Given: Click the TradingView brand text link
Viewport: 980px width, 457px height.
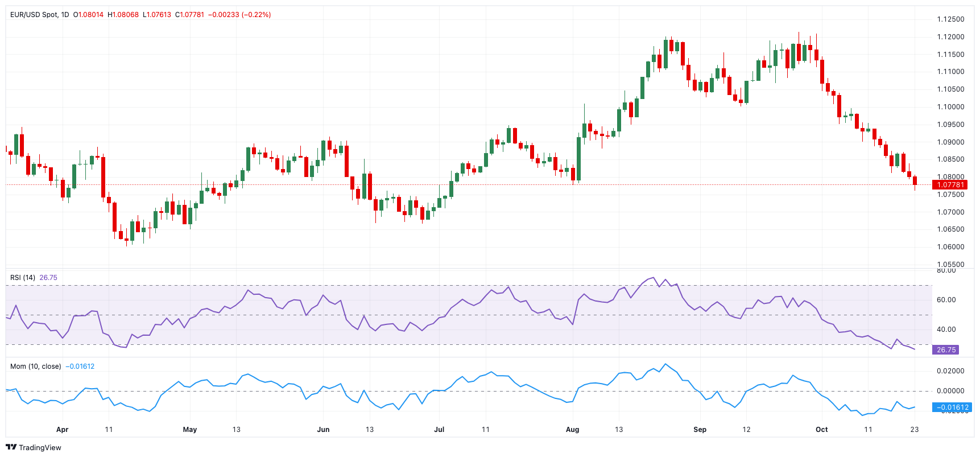Looking at the screenshot, I should pos(40,448).
